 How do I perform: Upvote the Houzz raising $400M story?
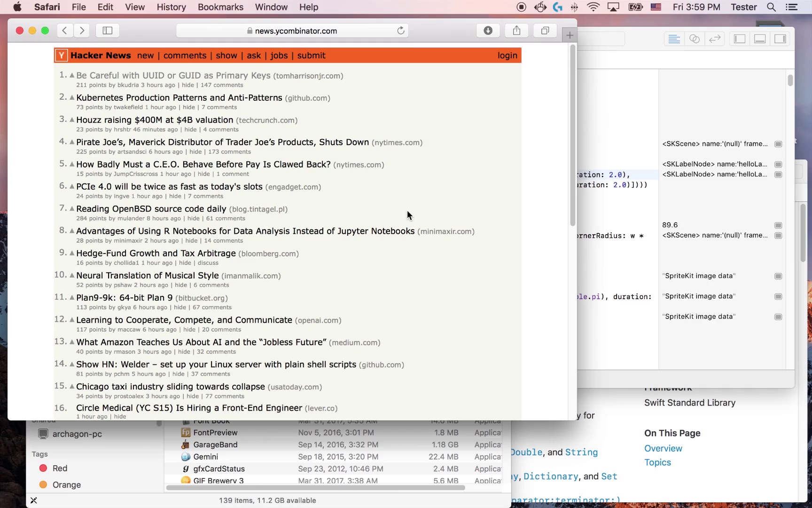72,119
